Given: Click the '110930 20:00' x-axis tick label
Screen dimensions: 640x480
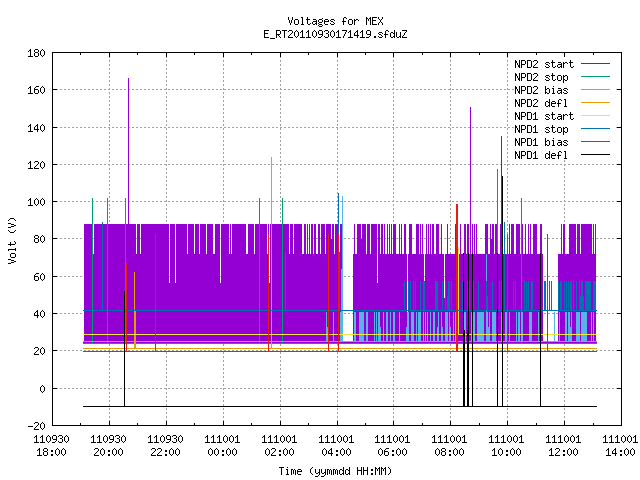Looking at the screenshot, I should 108,446.
